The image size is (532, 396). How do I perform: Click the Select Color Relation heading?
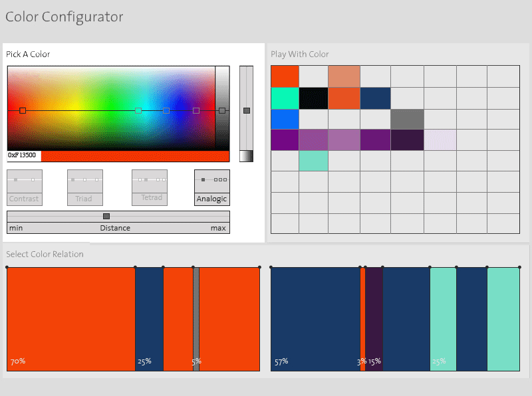[45, 254]
